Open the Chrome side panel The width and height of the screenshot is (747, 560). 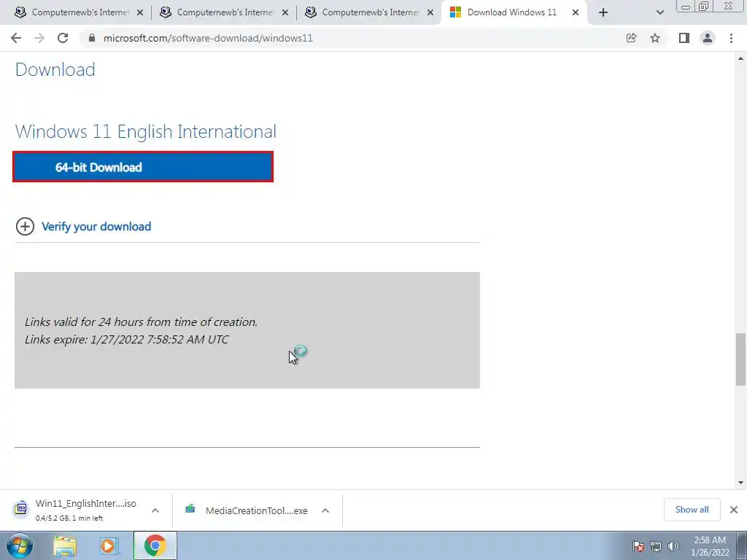click(684, 38)
